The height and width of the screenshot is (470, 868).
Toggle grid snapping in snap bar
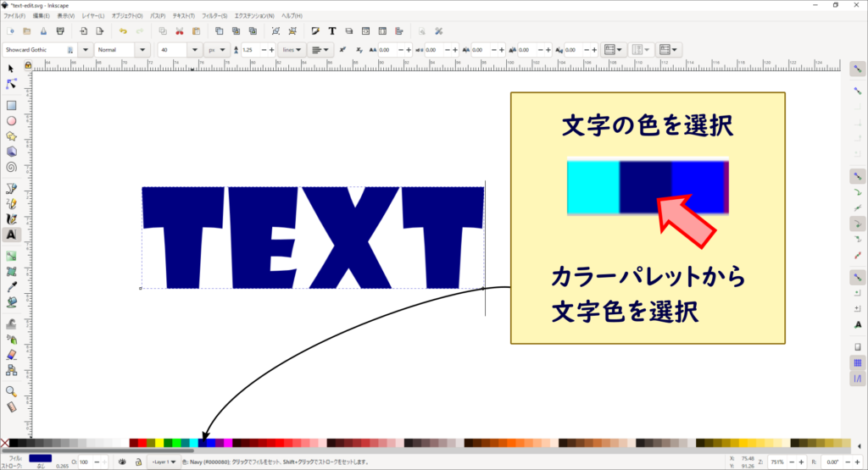point(858,363)
